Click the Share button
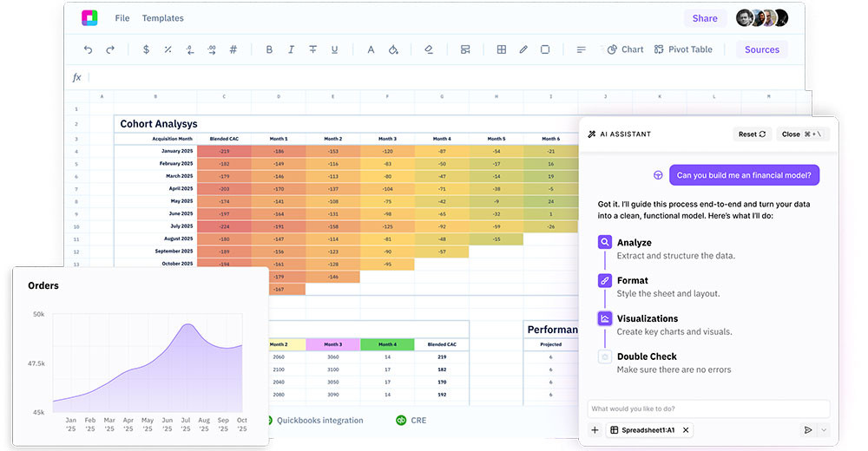Screen dimensions: 868x451 coord(705,18)
